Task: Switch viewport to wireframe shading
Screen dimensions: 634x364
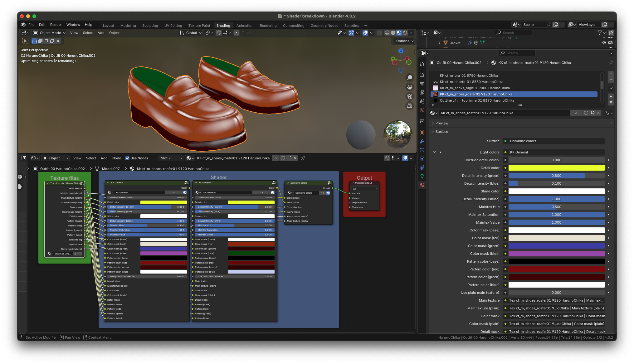Action: click(x=387, y=33)
